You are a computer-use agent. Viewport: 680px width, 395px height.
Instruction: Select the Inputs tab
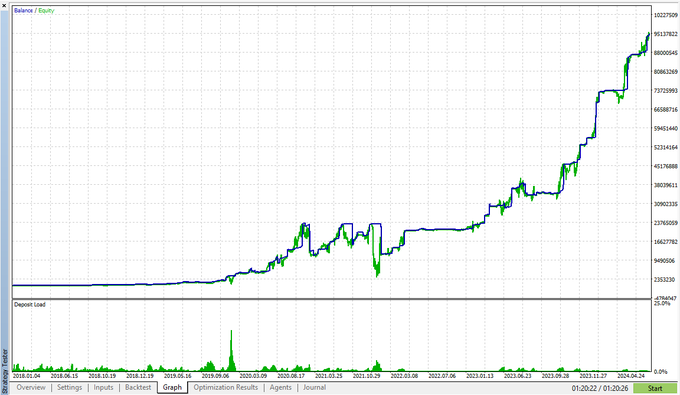(x=103, y=387)
